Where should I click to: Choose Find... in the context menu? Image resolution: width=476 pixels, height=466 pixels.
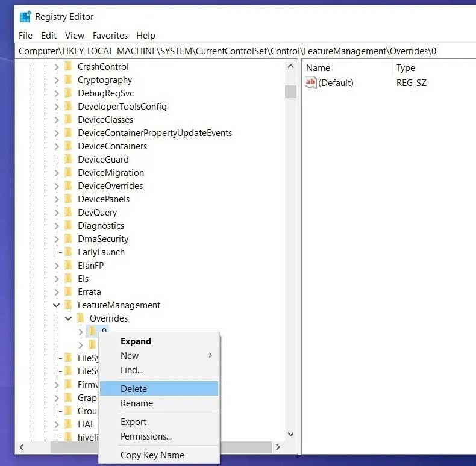tap(159, 370)
